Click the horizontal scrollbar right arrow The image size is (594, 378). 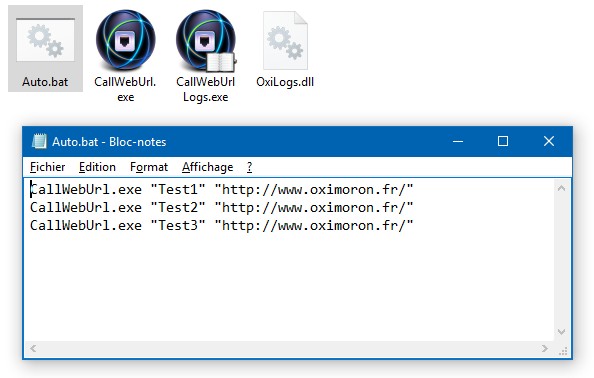tap(545, 348)
